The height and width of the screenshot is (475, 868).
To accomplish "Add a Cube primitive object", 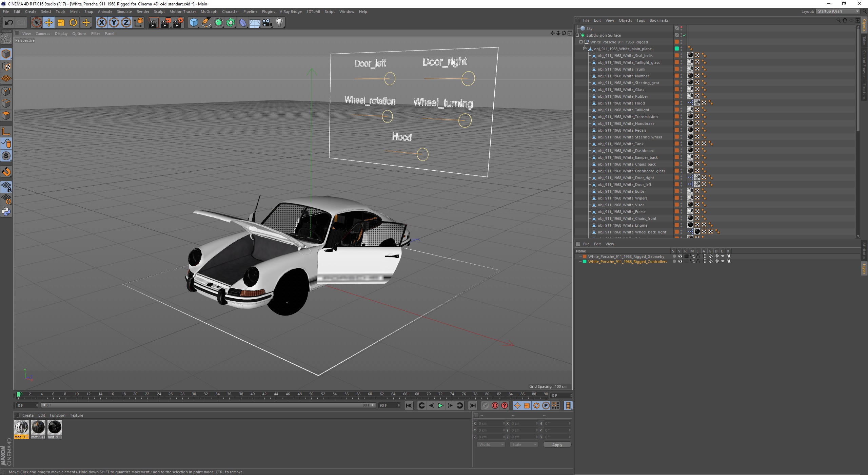I will pyautogui.click(x=194, y=23).
